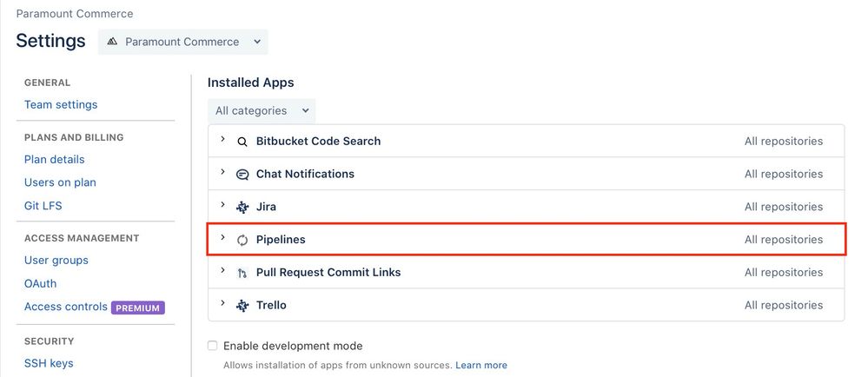The image size is (868, 377).
Task: Click the PREMIUM badge
Action: coord(138,308)
